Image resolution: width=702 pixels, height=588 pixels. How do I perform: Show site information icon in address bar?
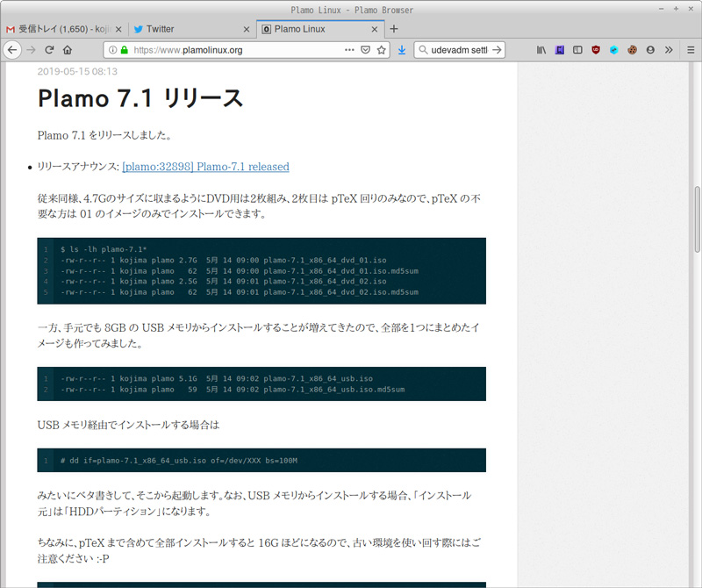[x=113, y=50]
